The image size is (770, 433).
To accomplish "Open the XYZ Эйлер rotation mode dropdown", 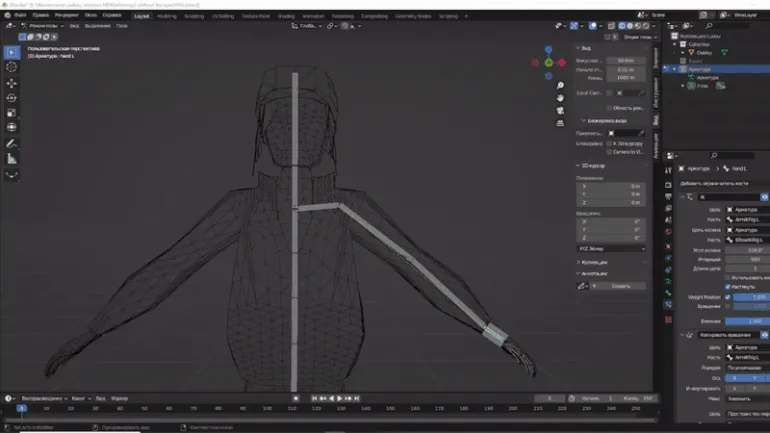I will point(611,248).
